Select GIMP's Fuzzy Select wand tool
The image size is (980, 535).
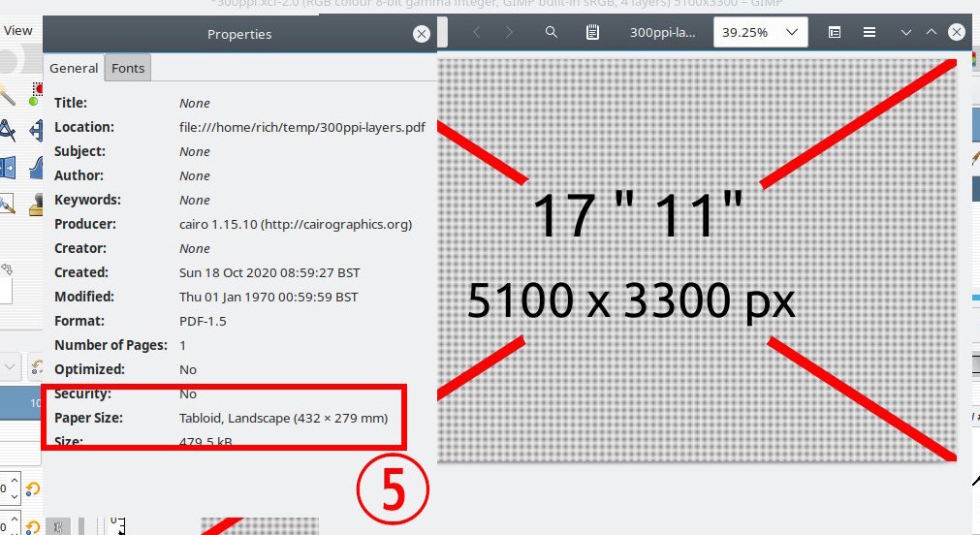click(x=7, y=94)
